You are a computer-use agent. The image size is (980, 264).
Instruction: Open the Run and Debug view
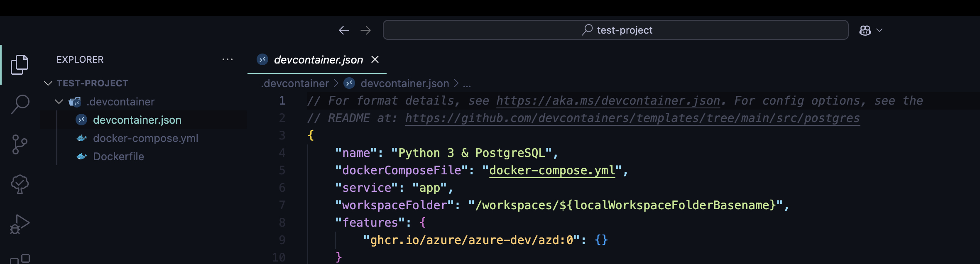coord(20,224)
